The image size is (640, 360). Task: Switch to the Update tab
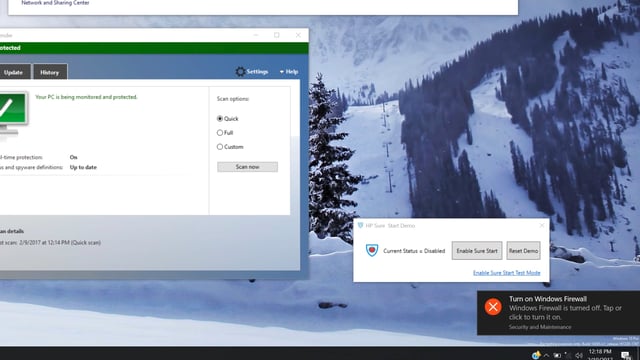[x=14, y=72]
